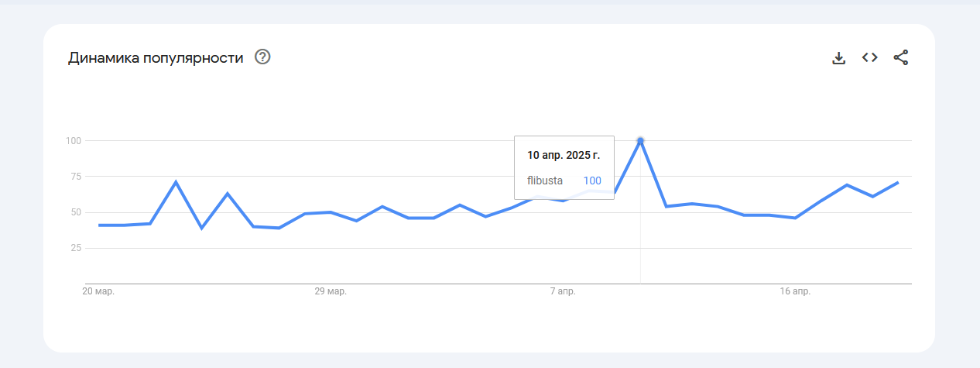The width and height of the screenshot is (980, 368).
Task: Click the 7 апр. axis label
Action: [563, 292]
